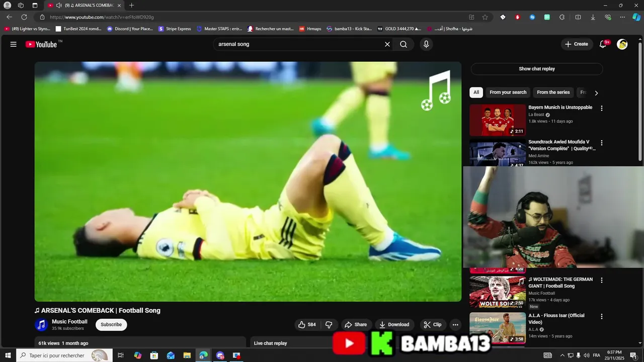Start voice search with the microphone
This screenshot has height=362, width=644.
[426, 44]
